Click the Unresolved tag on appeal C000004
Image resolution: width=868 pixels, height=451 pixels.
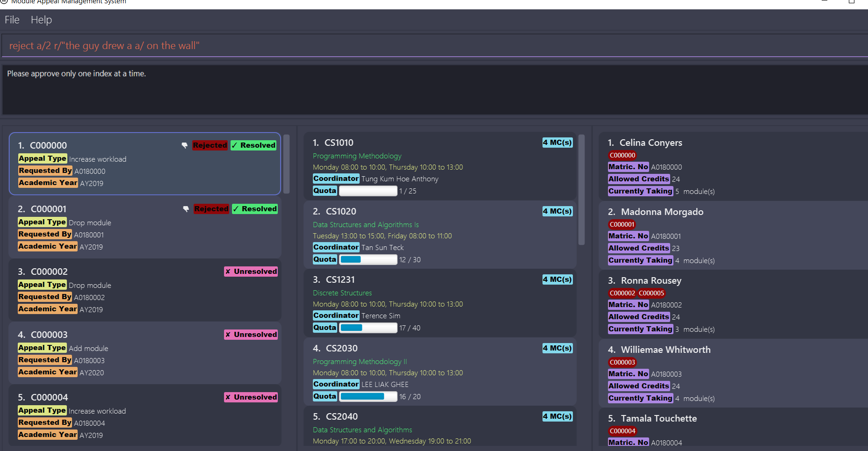251,397
